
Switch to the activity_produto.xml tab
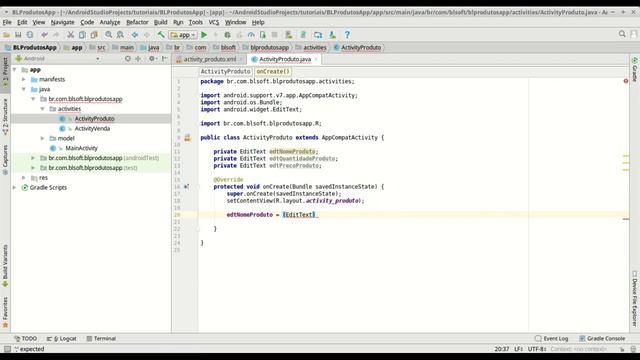210,60
